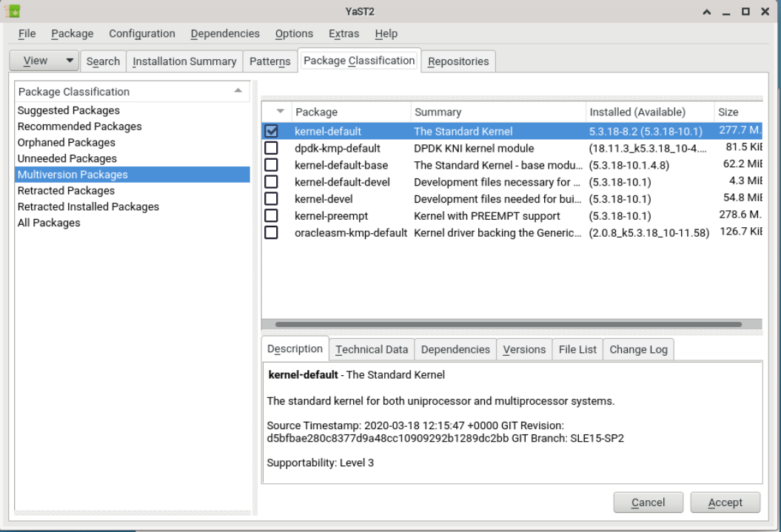Image resolution: width=781 pixels, height=532 pixels.
Task: Check the dpdk-kmp-default package checkbox
Action: 271,148
